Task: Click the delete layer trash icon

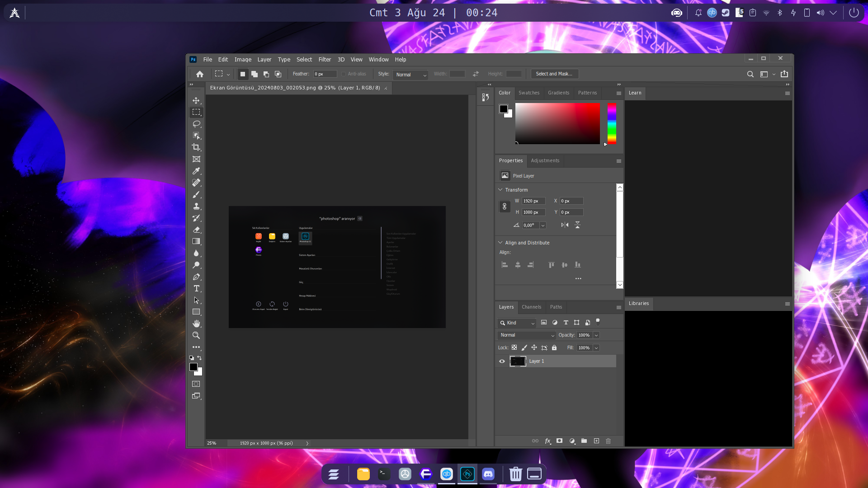Action: click(x=608, y=441)
